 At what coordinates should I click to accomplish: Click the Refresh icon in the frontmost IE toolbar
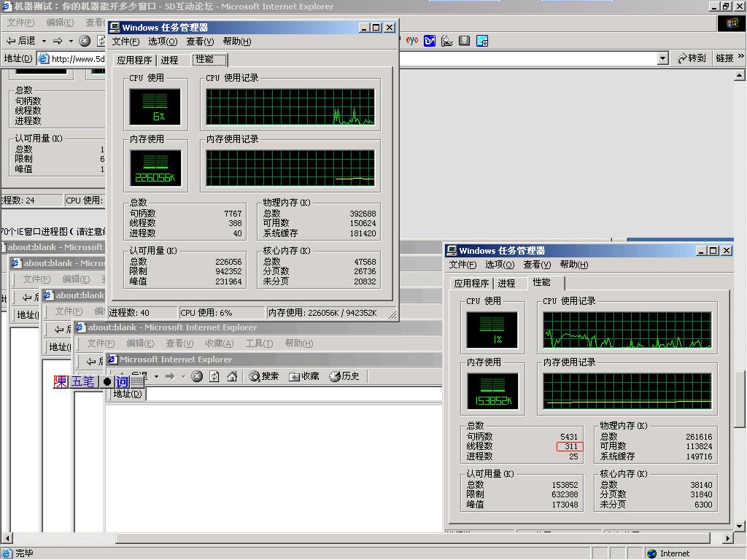point(214,376)
